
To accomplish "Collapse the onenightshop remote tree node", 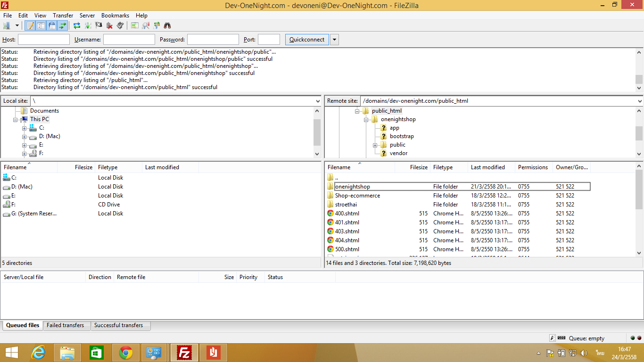I will [x=366, y=120].
